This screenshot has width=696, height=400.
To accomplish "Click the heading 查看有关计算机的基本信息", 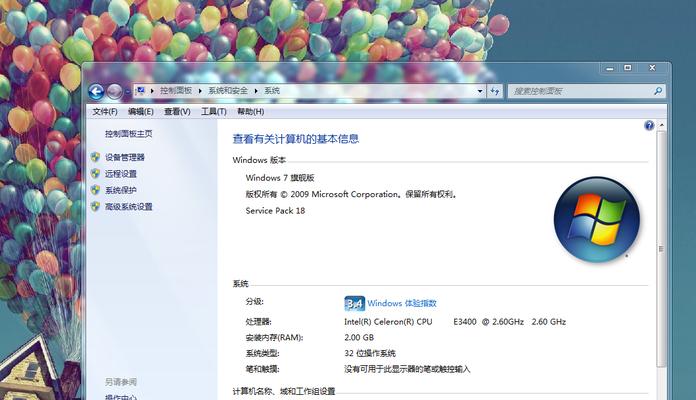I will [296, 139].
